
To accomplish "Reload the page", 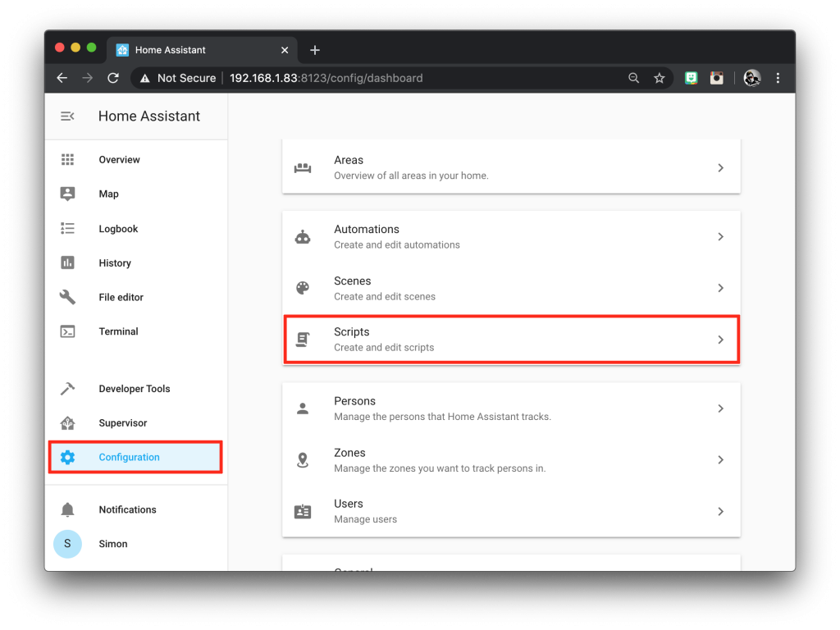I will click(113, 78).
